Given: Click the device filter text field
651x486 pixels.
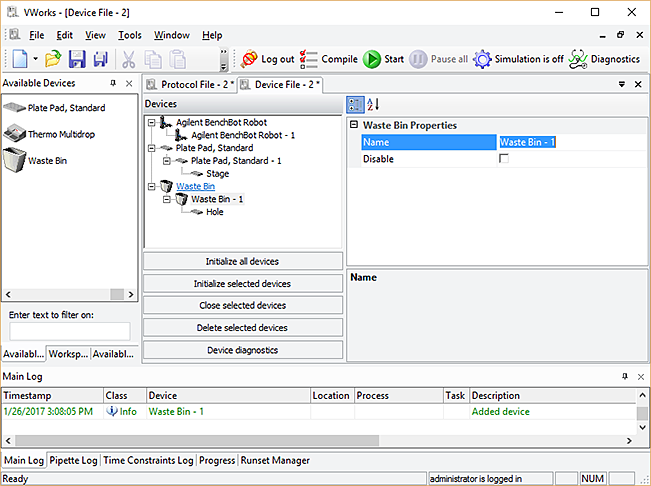Looking at the screenshot, I should tap(70, 331).
